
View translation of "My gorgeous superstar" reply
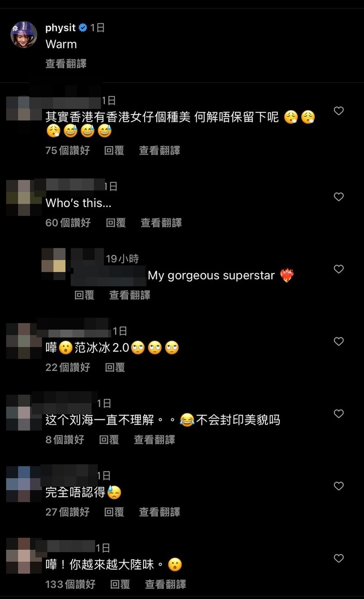(x=130, y=295)
